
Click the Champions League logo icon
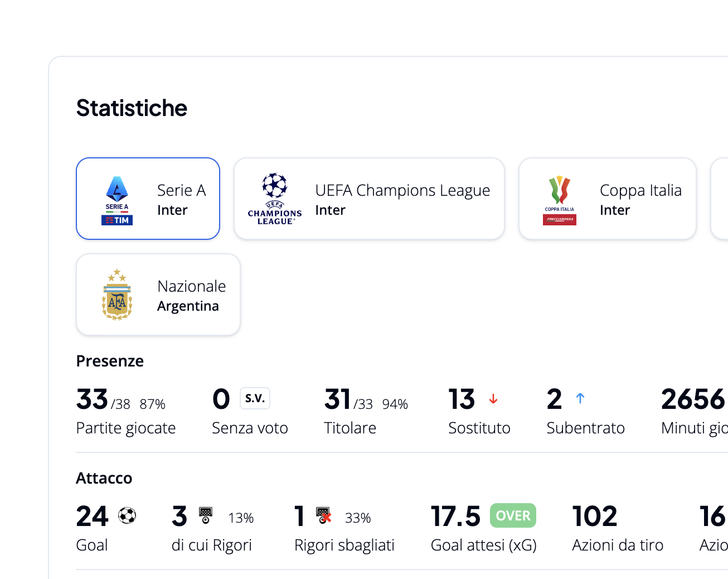click(275, 199)
